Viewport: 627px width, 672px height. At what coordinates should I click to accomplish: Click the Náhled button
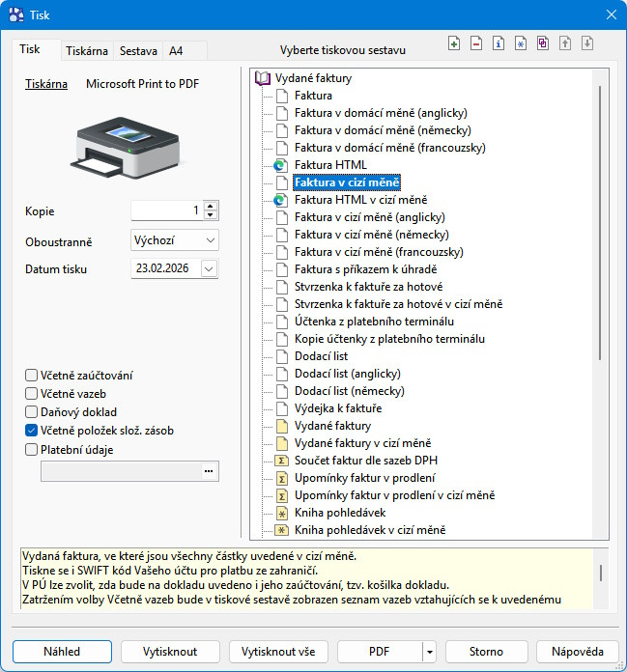pyautogui.click(x=62, y=652)
